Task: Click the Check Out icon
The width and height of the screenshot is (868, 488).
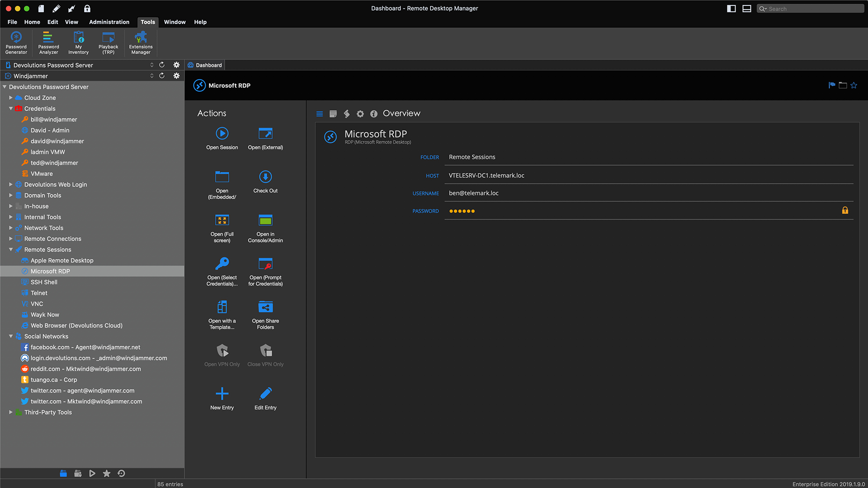Action: [265, 177]
